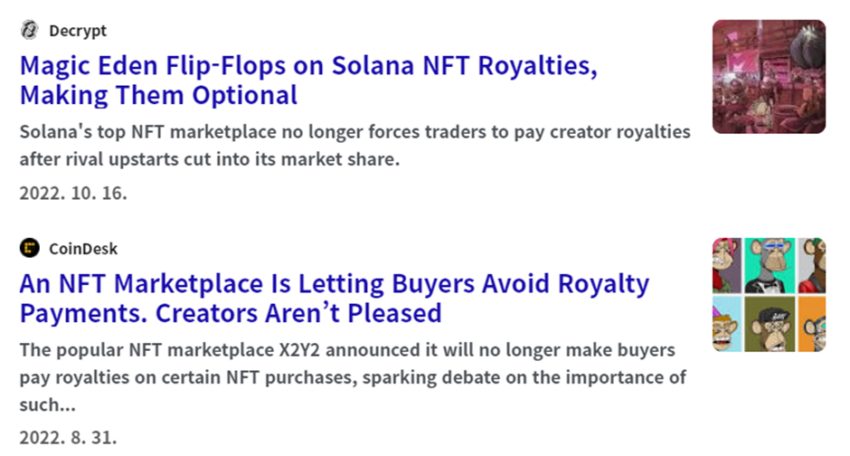Click the Magic Eden article thumbnail
Viewport: 850px width, 456px height.
(769, 76)
